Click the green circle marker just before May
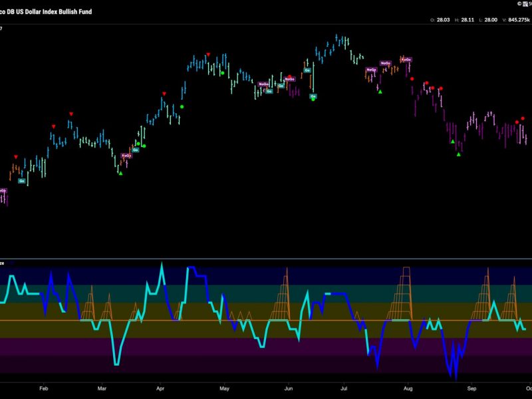Viewport: 532px width, 399px height. tap(223, 73)
